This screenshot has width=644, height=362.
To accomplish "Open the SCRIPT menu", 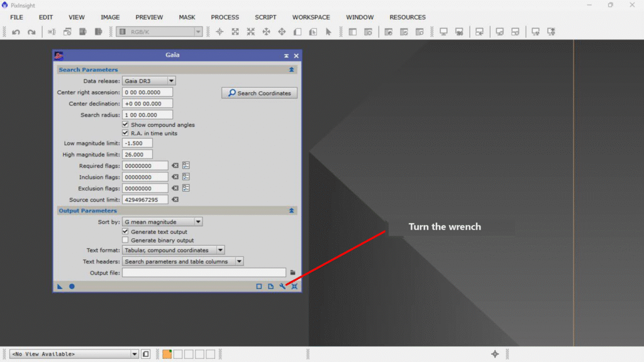I will tap(265, 17).
